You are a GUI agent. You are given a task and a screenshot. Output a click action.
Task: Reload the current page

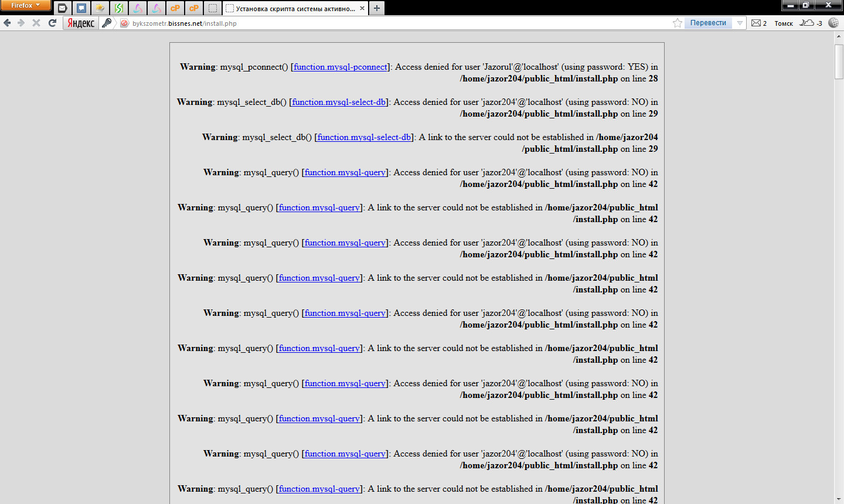point(52,23)
